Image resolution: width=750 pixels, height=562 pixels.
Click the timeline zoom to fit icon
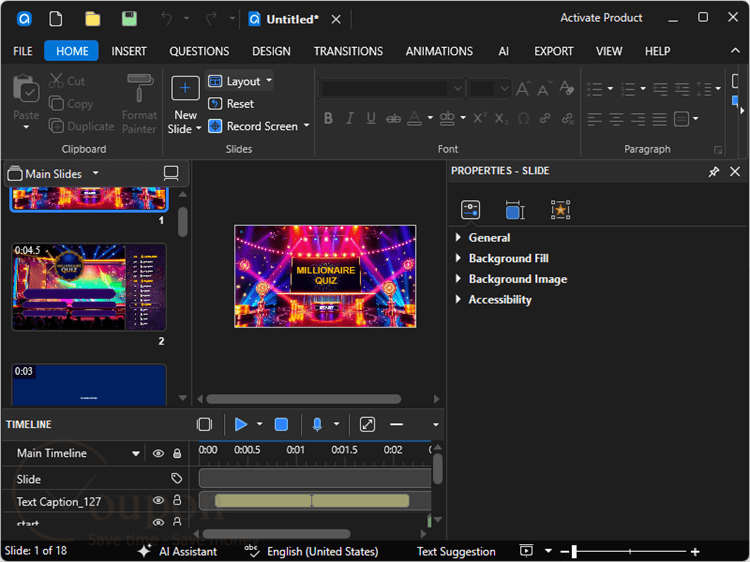[x=367, y=424]
